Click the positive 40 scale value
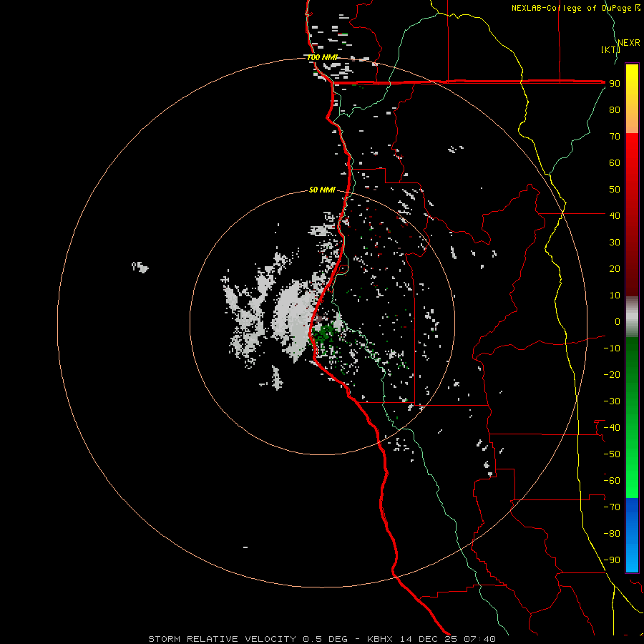Viewport: 644px width, 644px height. 615,215
